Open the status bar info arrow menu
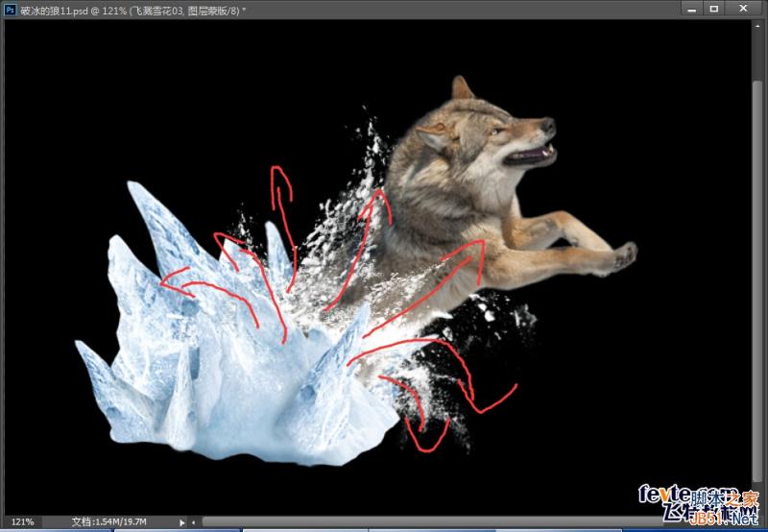 [182, 522]
